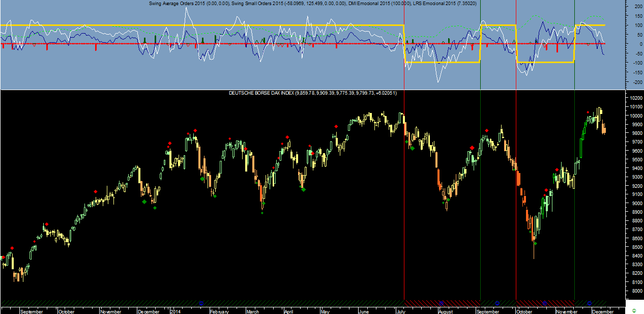
Task: Click the 200 indicator axis label
Action: [x=638, y=6]
